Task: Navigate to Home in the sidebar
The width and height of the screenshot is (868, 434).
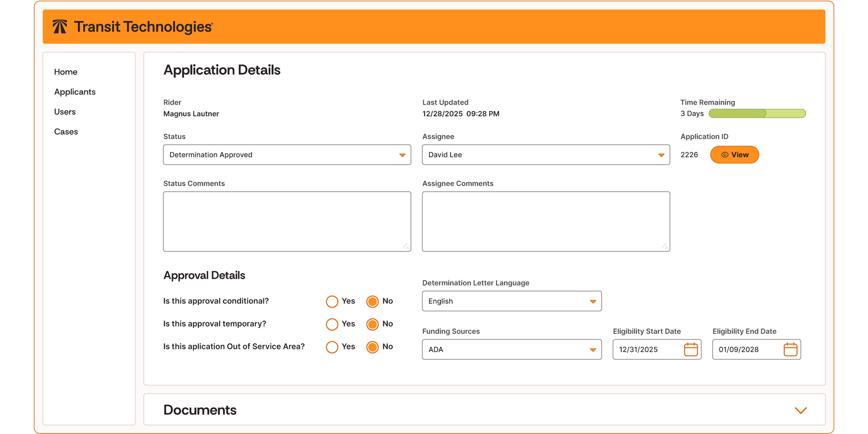Action: point(66,72)
